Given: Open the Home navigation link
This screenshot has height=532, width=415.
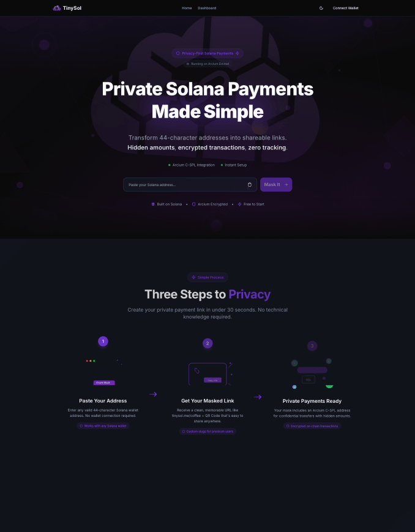Looking at the screenshot, I should 187,8.
